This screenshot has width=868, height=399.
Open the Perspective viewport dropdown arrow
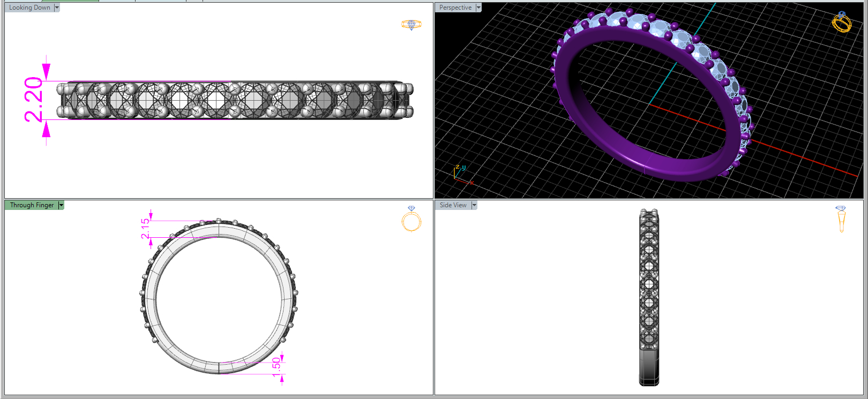point(478,7)
